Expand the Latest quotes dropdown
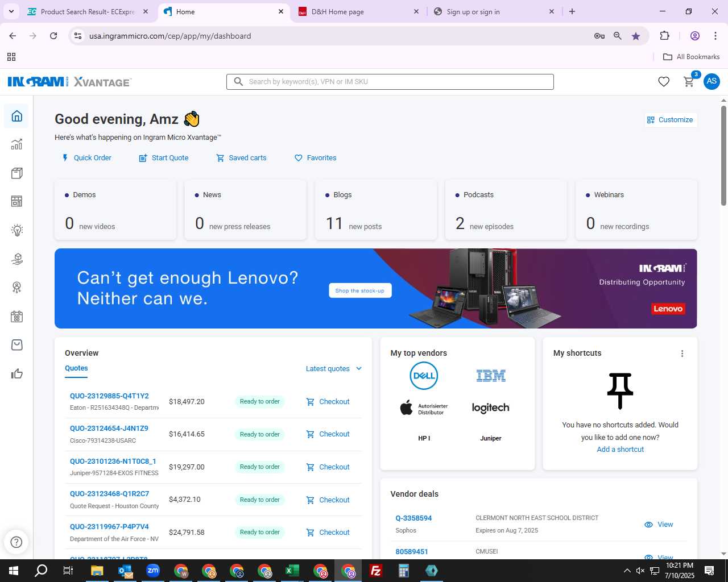This screenshot has width=728, height=582. coord(334,369)
